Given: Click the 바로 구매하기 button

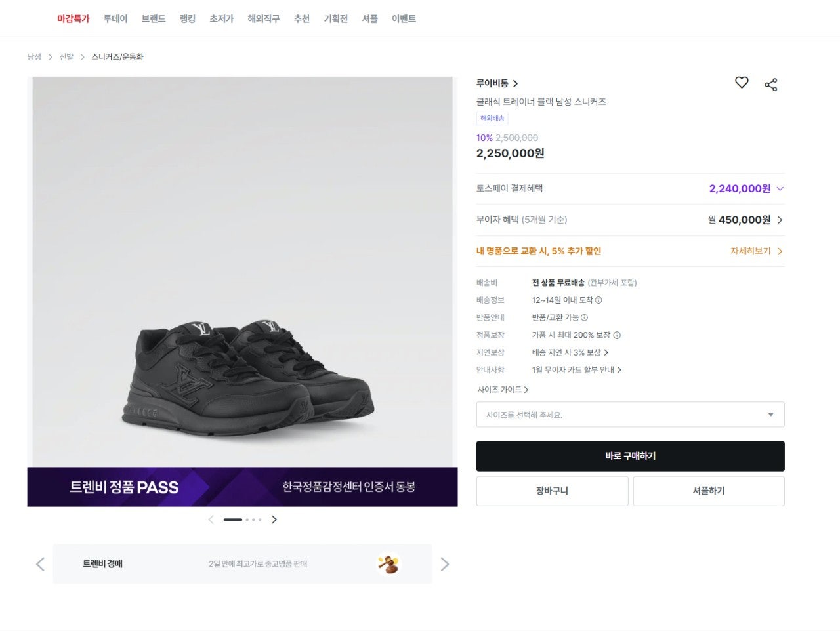Looking at the screenshot, I should click(630, 456).
